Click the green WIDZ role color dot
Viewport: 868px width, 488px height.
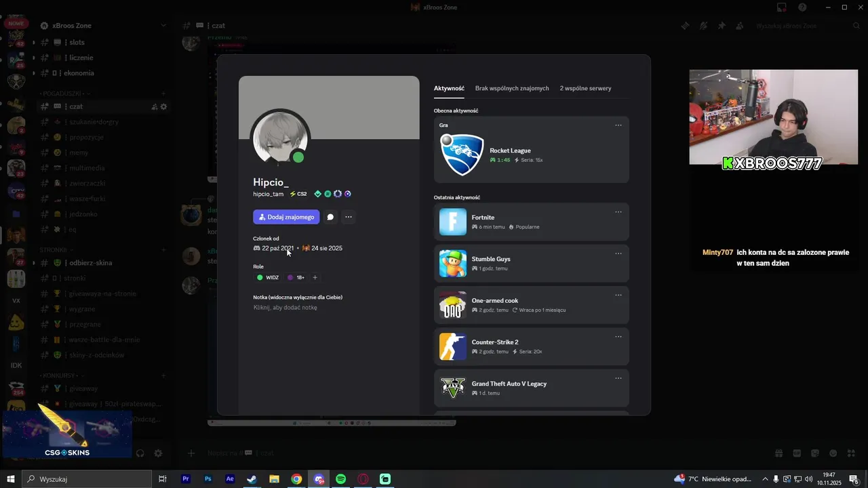pyautogui.click(x=260, y=277)
